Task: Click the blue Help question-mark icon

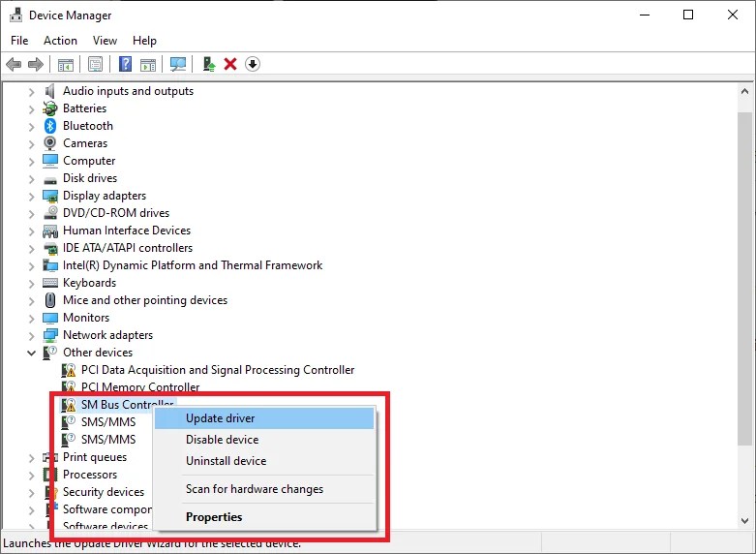Action: [126, 64]
